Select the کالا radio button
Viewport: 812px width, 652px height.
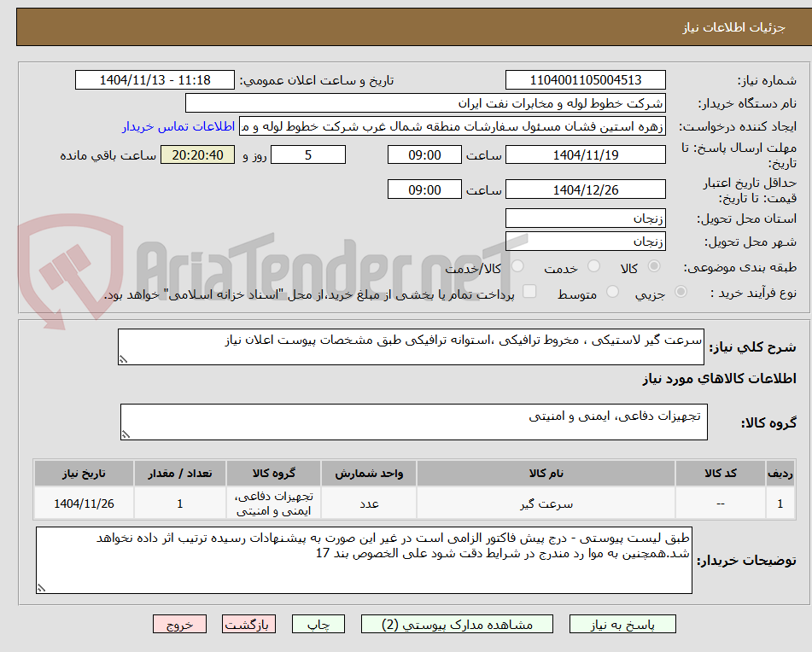pyautogui.click(x=654, y=266)
